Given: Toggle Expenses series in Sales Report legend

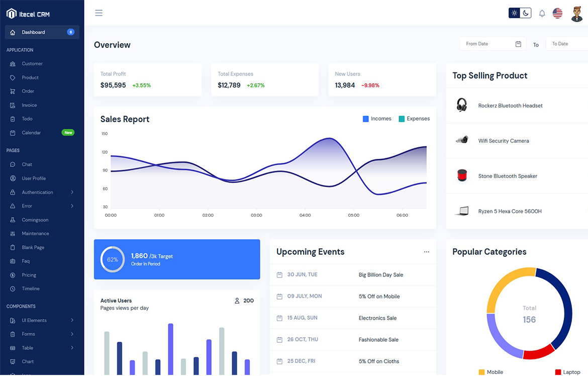Looking at the screenshot, I should click(x=414, y=119).
